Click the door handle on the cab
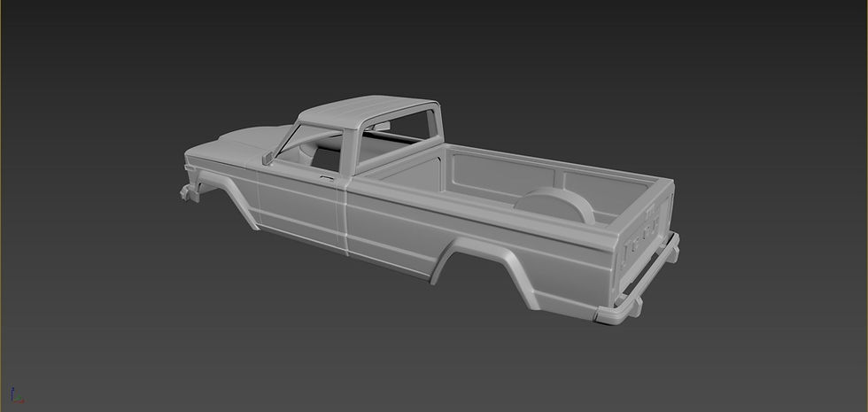 point(327,178)
